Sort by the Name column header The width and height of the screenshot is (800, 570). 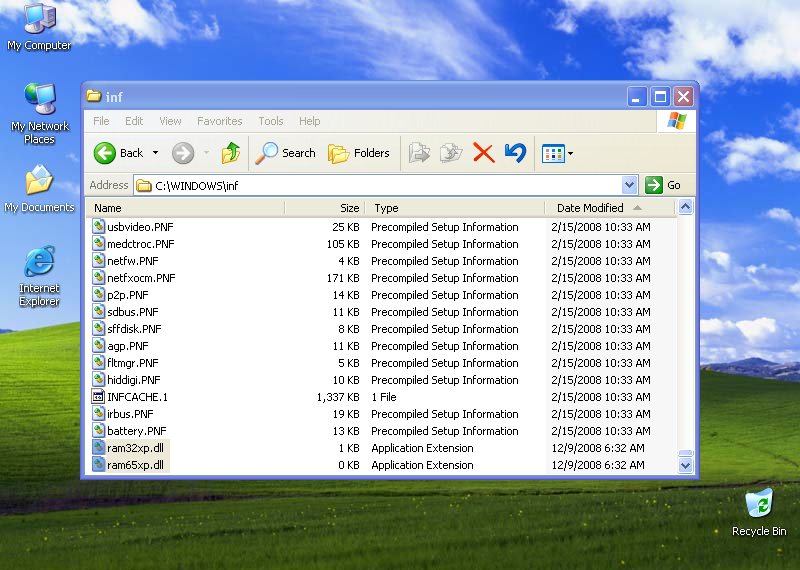click(185, 208)
